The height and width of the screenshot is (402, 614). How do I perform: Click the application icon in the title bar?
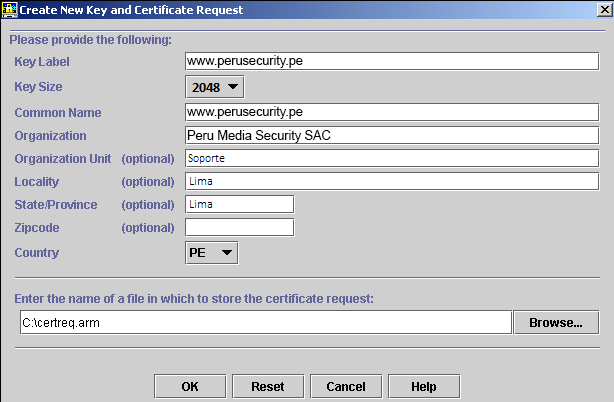pyautogui.click(x=10, y=9)
